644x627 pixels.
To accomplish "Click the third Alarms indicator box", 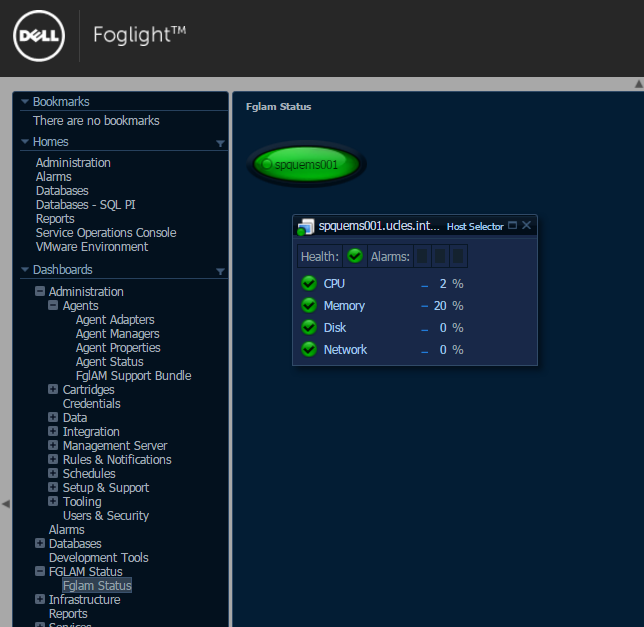I will coord(458,256).
